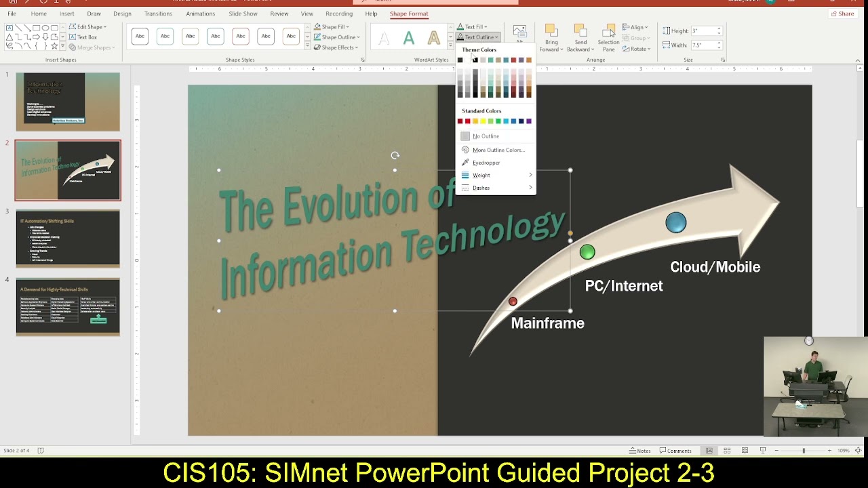Select the Eyedropper tool

click(x=496, y=163)
